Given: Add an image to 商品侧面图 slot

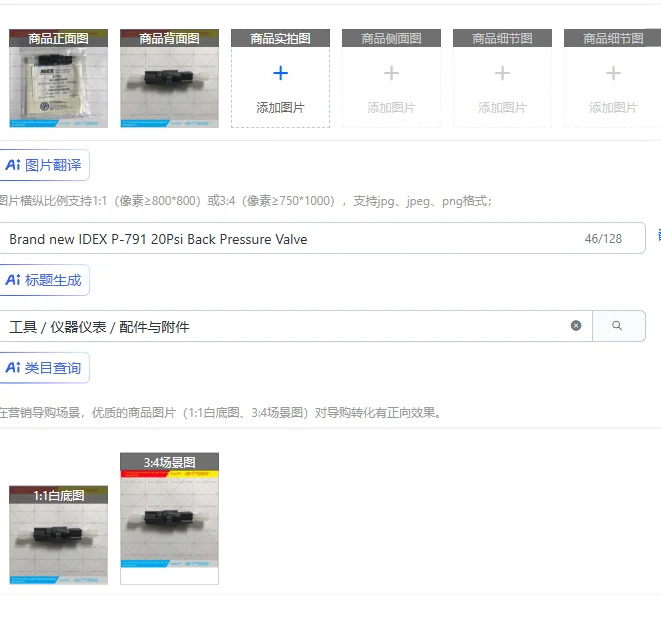Looking at the screenshot, I should 391,78.
